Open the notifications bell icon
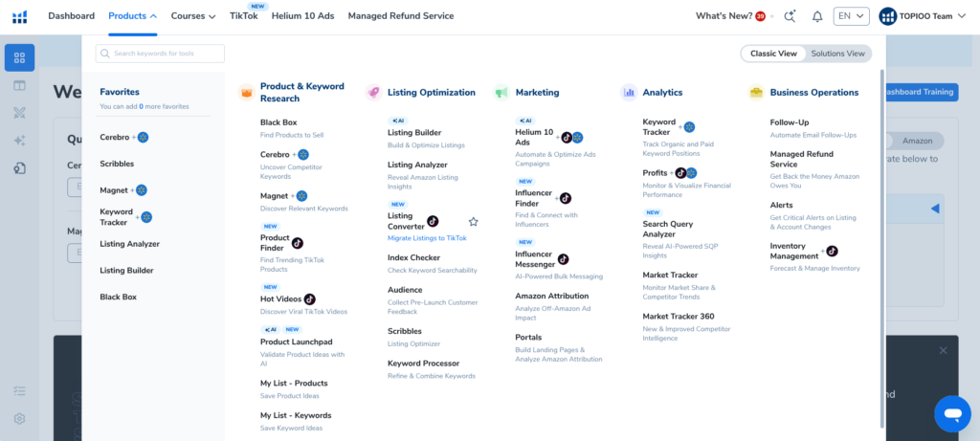Image resolution: width=980 pixels, height=441 pixels. coord(816,16)
